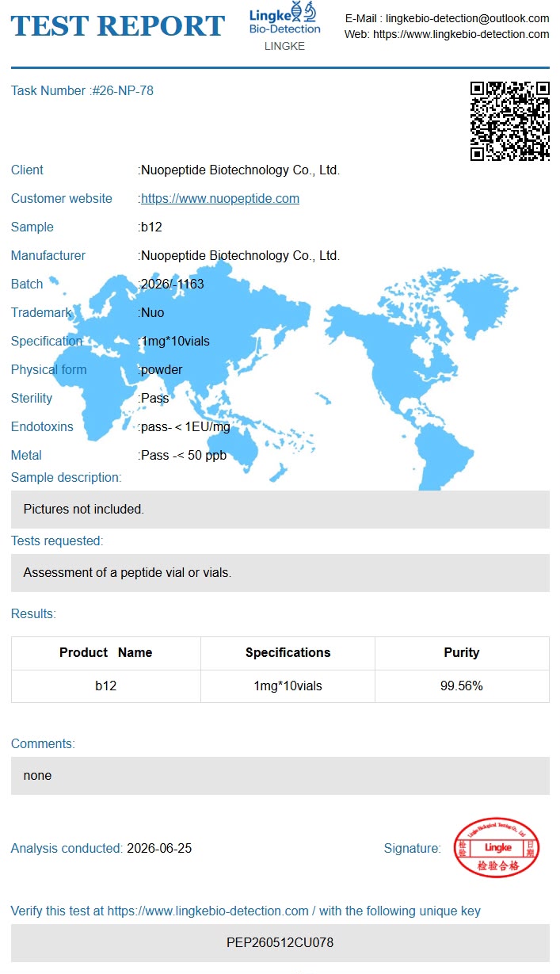This screenshot has height=974, width=560.
Task: Click the Batch value 2026/-1163
Action: point(173,285)
